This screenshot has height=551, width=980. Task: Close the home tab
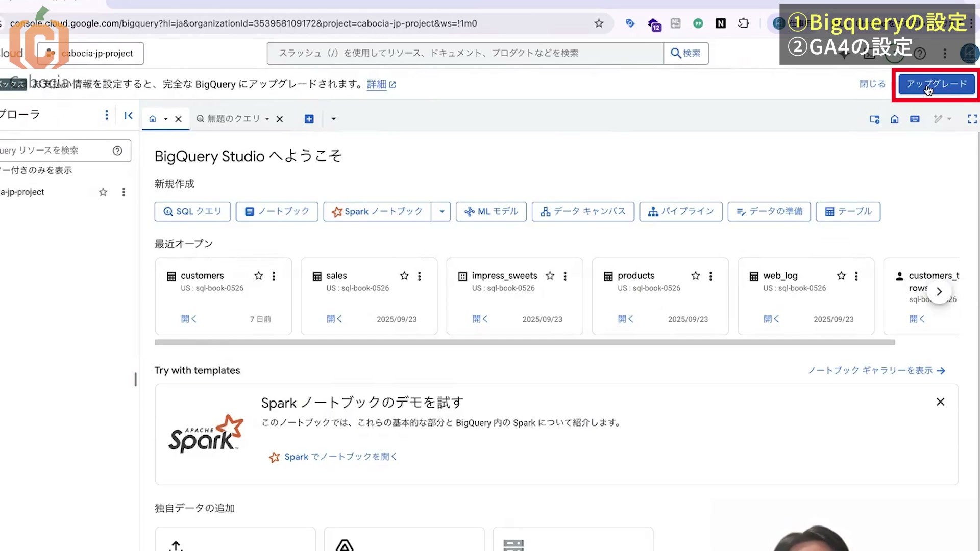178,119
